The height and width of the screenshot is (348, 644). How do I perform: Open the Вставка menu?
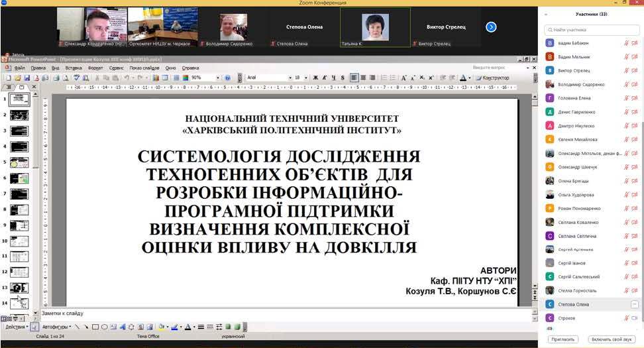(74, 68)
